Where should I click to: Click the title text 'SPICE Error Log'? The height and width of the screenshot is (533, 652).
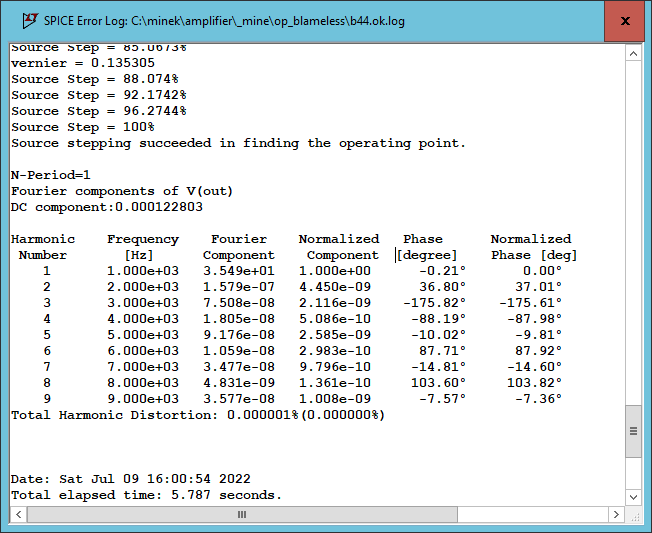click(x=86, y=21)
